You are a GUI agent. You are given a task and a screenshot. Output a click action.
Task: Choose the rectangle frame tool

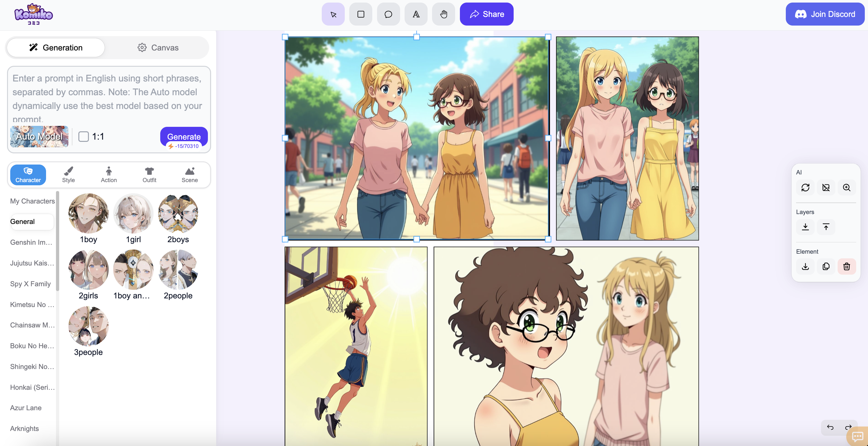click(360, 14)
